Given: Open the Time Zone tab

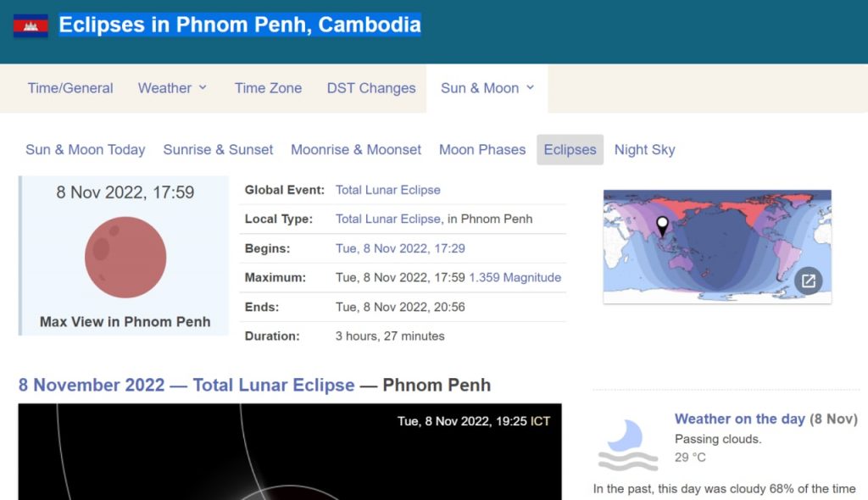Looking at the screenshot, I should pyautogui.click(x=268, y=88).
